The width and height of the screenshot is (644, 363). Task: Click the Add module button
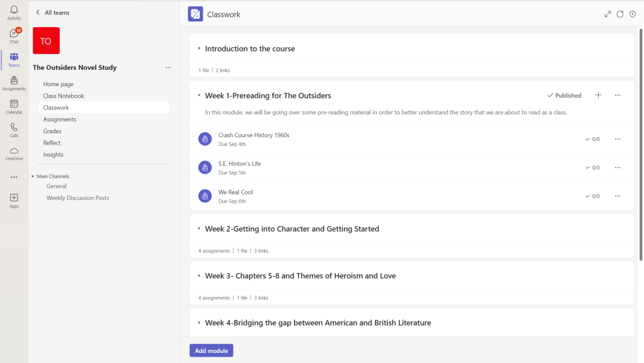tap(211, 350)
